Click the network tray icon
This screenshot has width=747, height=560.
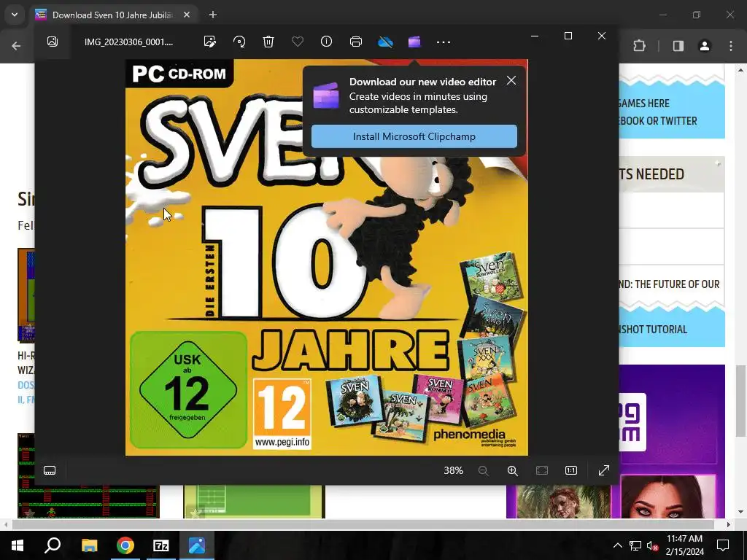635,545
